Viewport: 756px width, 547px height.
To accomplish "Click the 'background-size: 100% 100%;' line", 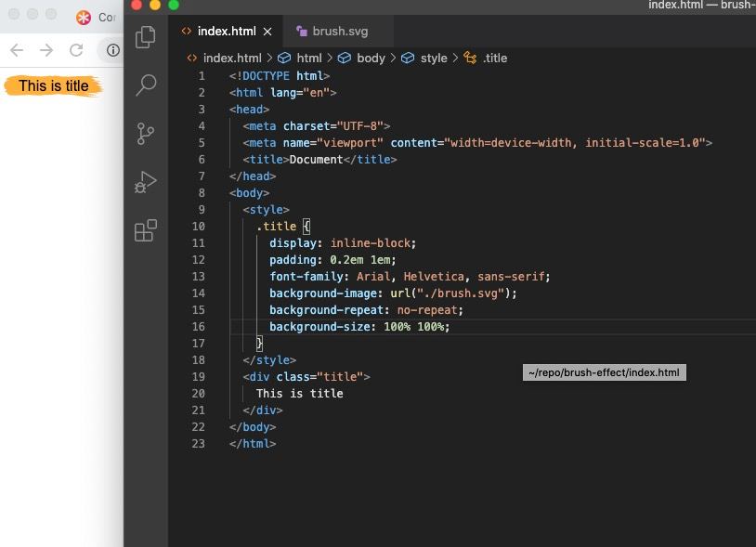I will 359,327.
